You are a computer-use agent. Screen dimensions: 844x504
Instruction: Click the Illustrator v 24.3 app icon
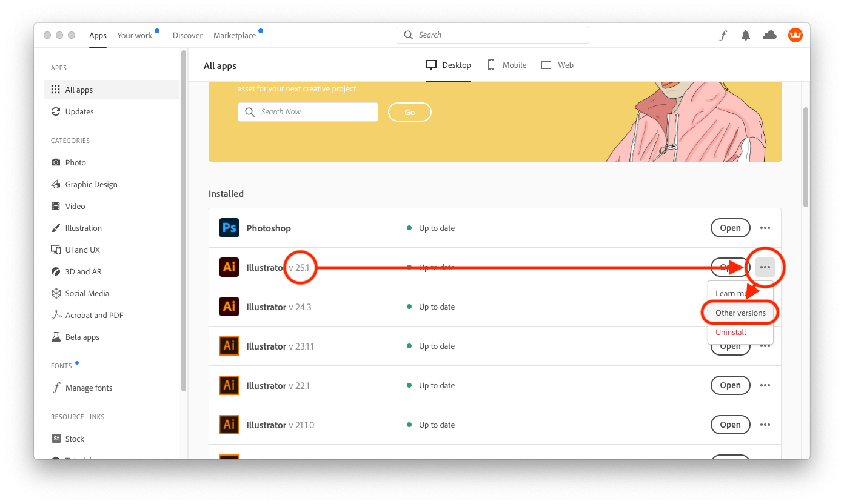(x=229, y=307)
